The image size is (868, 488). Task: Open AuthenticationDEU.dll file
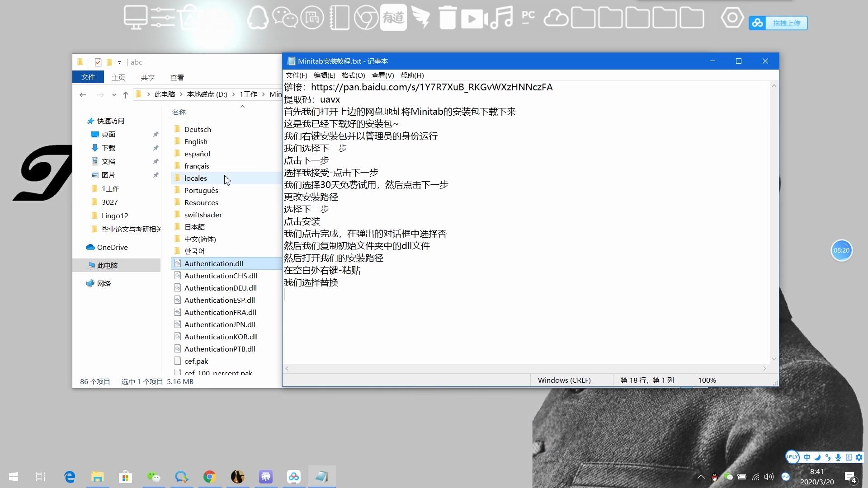(221, 288)
